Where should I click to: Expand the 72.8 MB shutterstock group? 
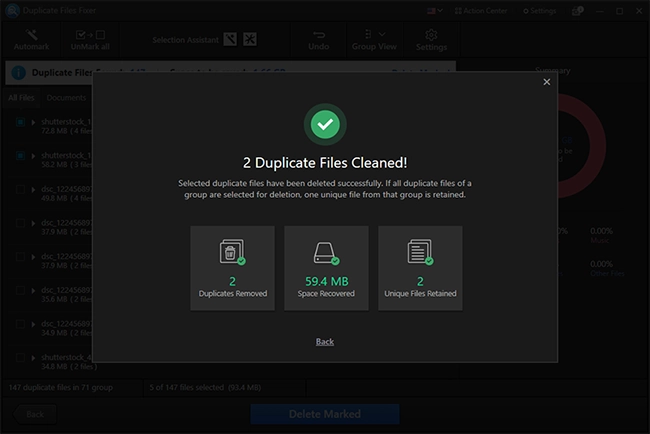pos(33,122)
